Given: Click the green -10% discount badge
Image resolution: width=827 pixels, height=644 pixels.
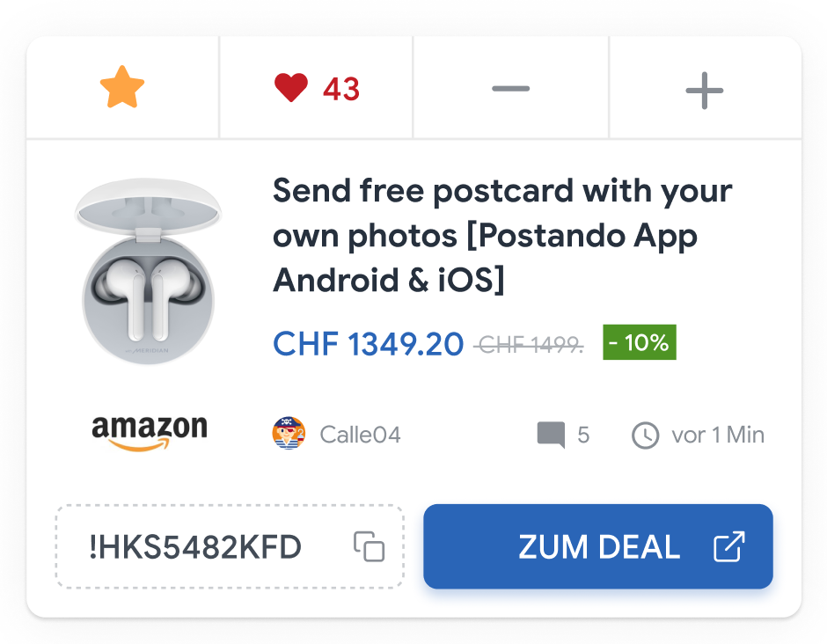Looking at the screenshot, I should (640, 342).
